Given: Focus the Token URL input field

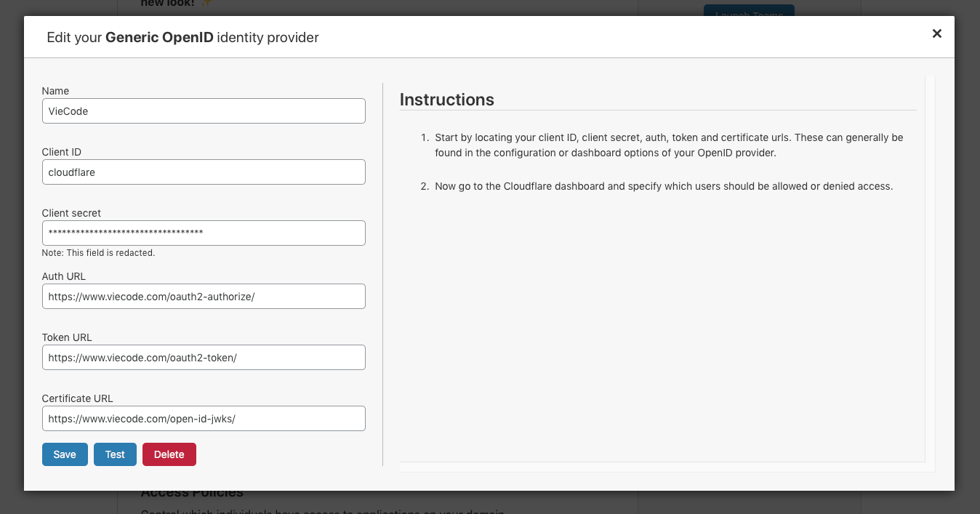Looking at the screenshot, I should [x=204, y=358].
